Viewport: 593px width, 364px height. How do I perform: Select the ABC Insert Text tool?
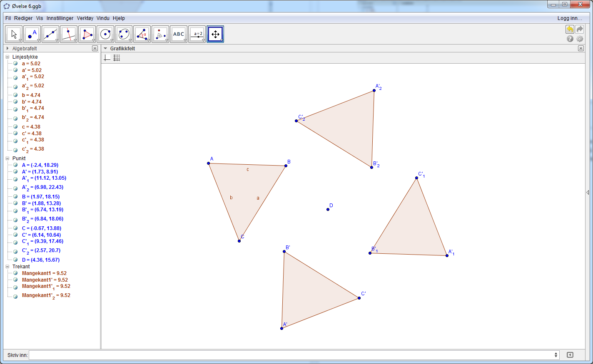[179, 34]
